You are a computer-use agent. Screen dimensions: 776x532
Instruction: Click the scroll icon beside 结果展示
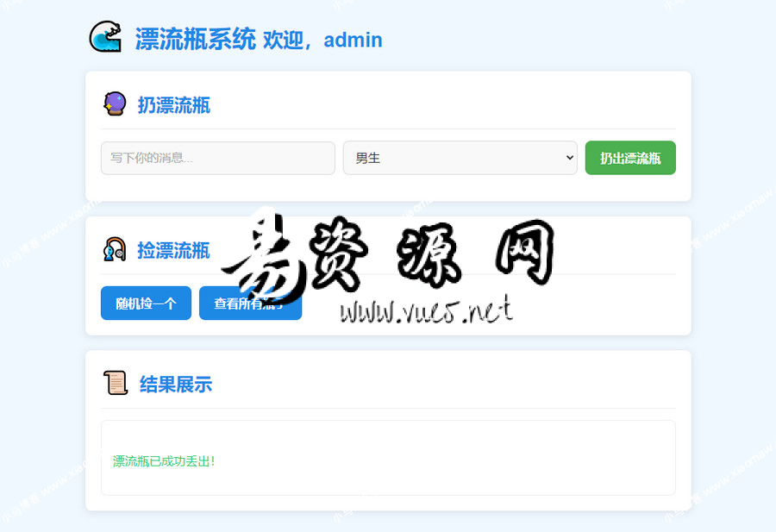coord(115,383)
